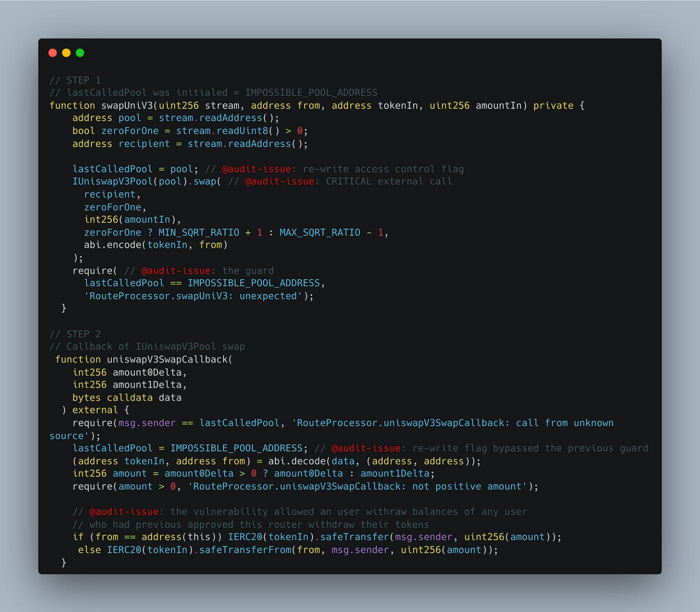Image resolution: width=700 pixels, height=612 pixels.
Task: Select the "// STEP 1" comment
Action: point(75,80)
